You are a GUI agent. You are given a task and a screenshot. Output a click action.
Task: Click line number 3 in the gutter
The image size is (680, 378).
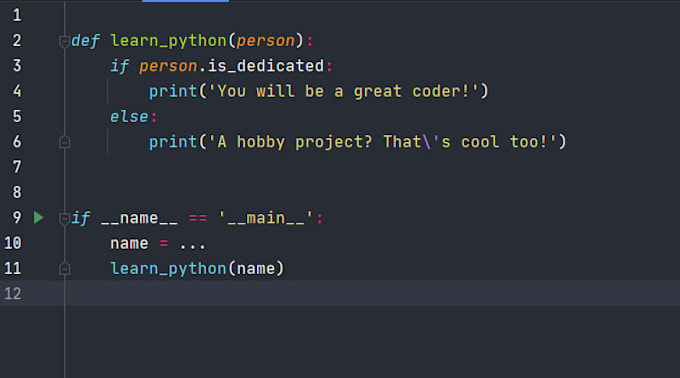[17, 66]
